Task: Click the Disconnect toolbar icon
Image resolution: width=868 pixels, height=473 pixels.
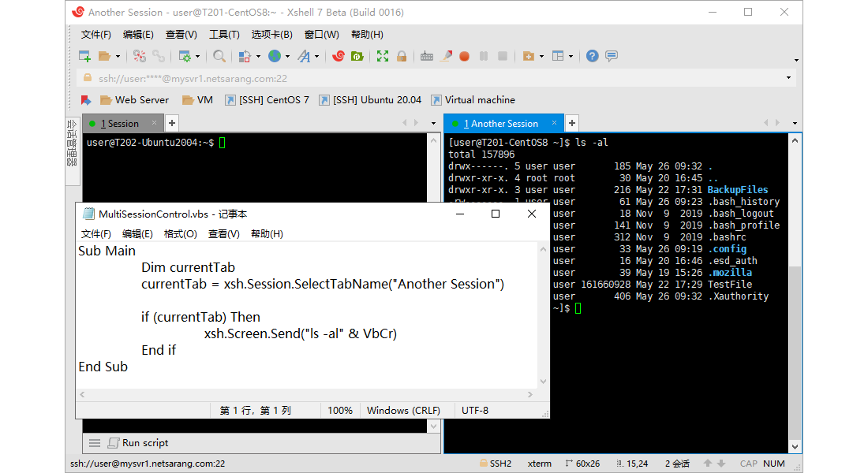Action: click(x=140, y=56)
